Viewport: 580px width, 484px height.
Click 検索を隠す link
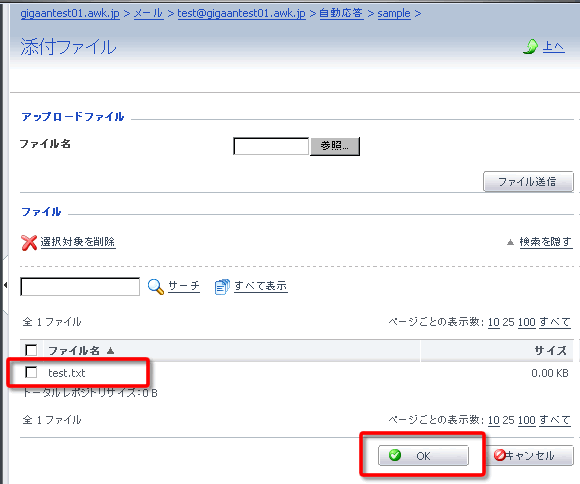546,242
